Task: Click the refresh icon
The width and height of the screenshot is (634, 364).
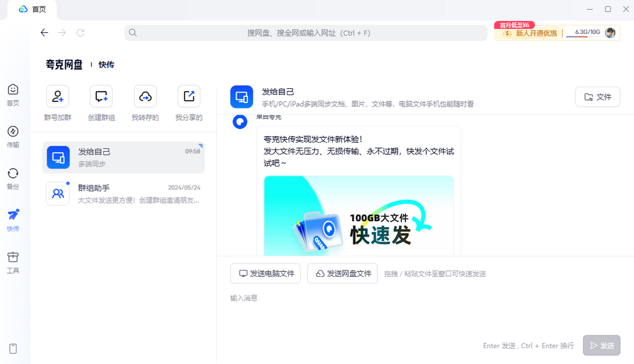Action: pyautogui.click(x=80, y=33)
